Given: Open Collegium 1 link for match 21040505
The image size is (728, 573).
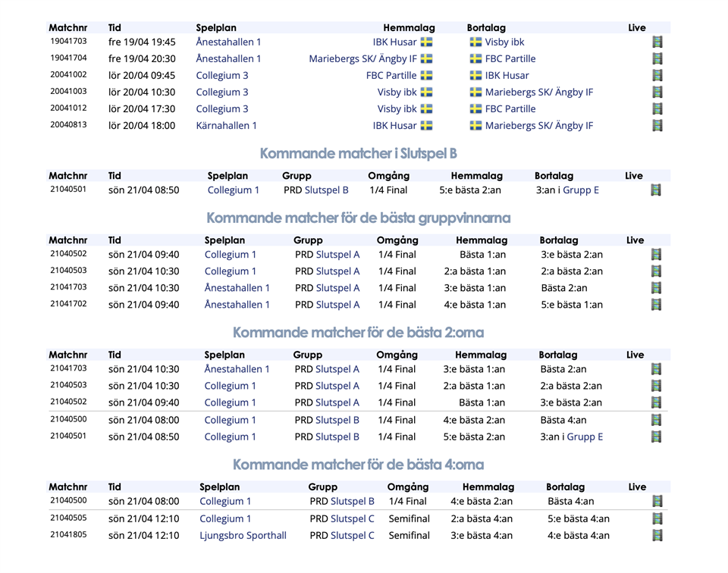Looking at the screenshot, I should click(225, 519).
